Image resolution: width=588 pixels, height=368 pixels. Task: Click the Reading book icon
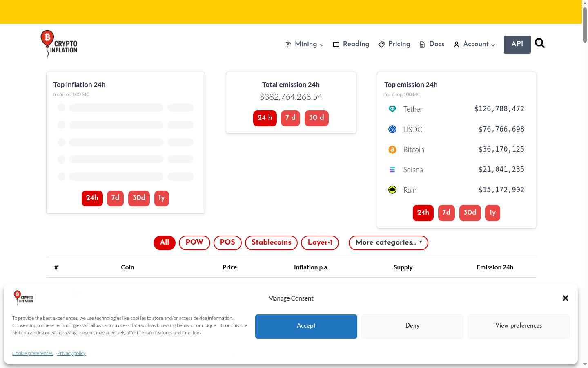click(x=336, y=45)
